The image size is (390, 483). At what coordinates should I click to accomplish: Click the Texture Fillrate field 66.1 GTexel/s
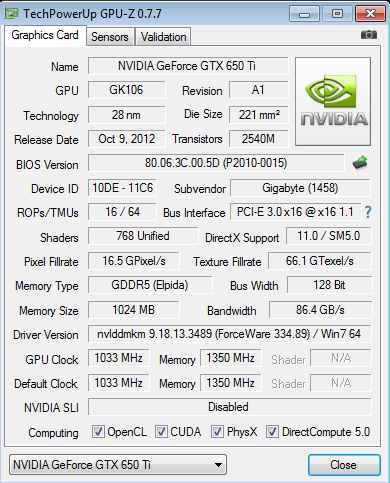tap(320, 261)
